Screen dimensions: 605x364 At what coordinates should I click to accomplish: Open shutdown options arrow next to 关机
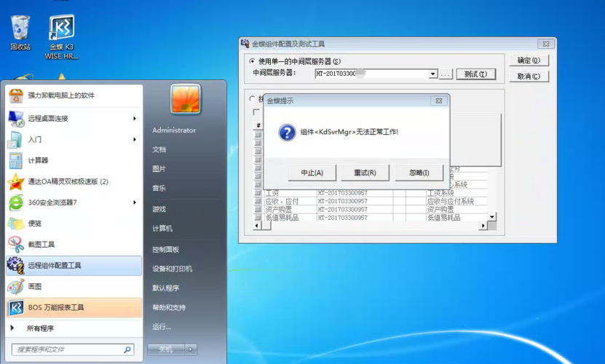click(191, 349)
